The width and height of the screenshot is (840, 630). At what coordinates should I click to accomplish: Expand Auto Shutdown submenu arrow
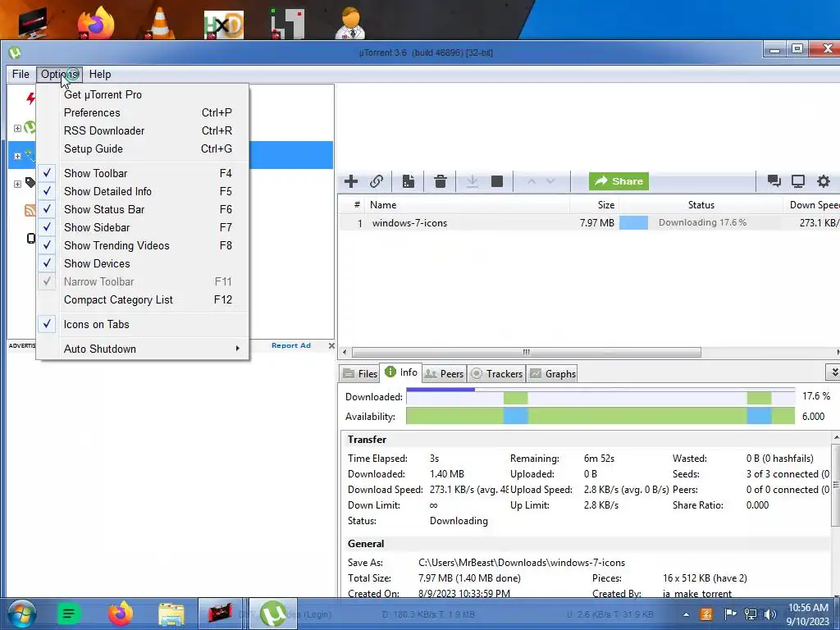[237, 349]
